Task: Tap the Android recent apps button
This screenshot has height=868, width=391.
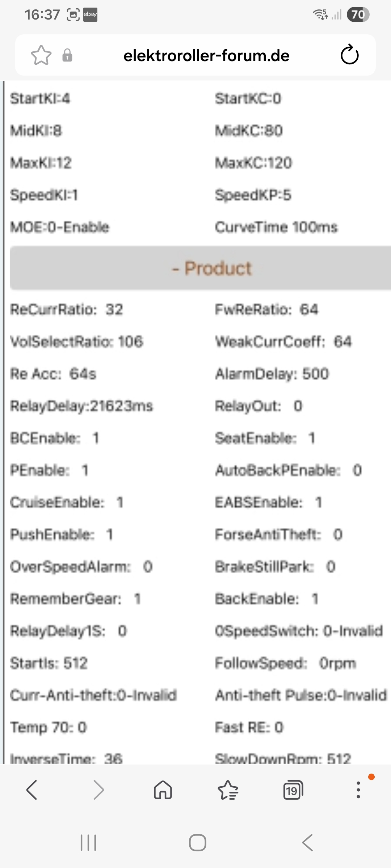Action: pos(88,843)
